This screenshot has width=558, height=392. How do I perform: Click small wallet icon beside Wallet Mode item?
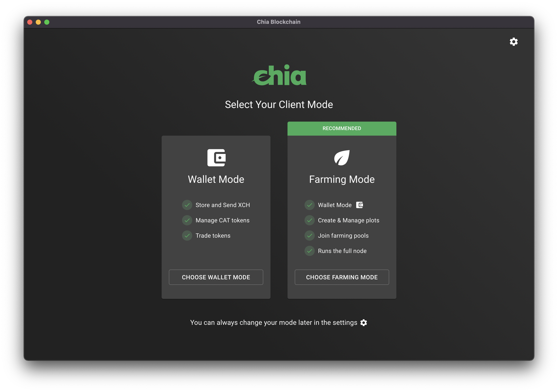[359, 205]
